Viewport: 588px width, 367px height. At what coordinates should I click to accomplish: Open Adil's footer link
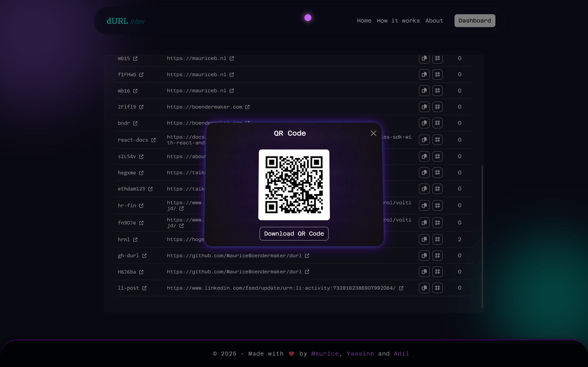tap(401, 354)
